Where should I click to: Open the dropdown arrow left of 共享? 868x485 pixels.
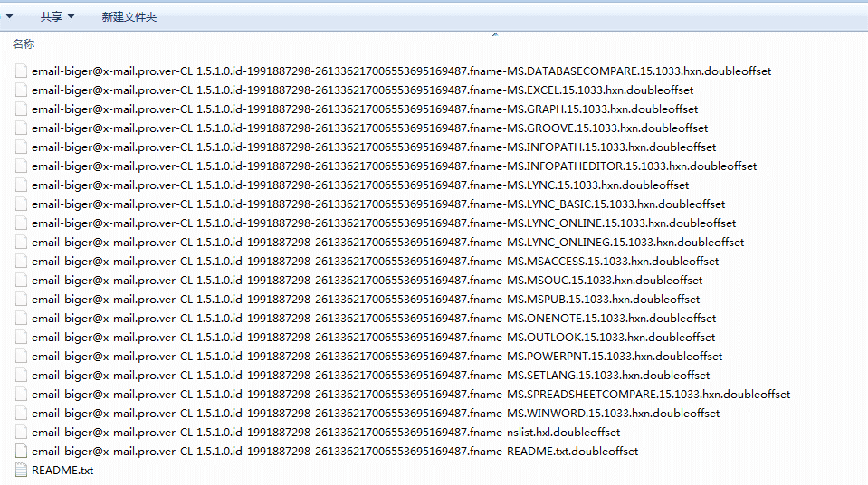click(9, 16)
